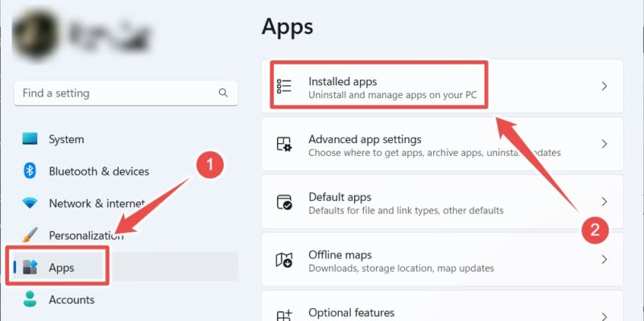Open Advanced app settings page
The image size is (644, 321).
coord(442,144)
